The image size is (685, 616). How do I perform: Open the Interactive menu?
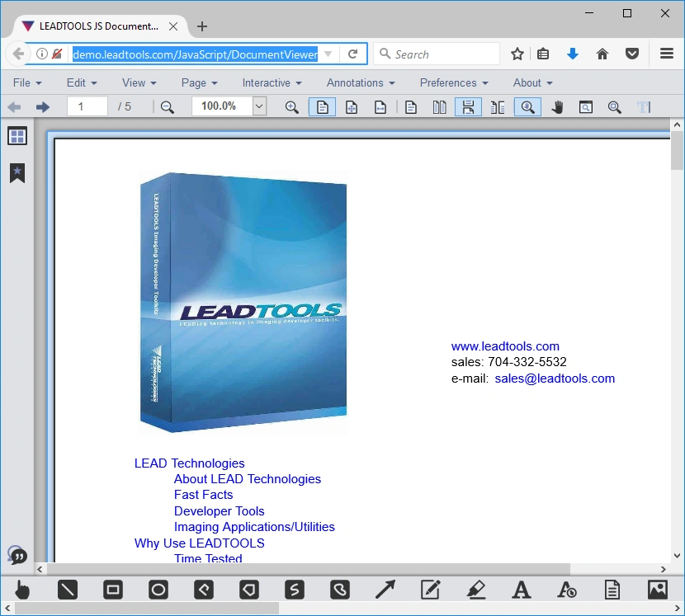272,83
